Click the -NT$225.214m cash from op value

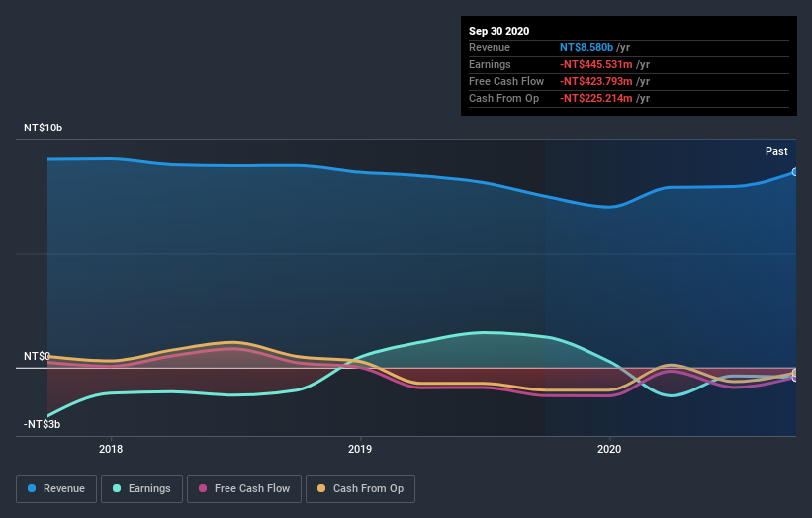coord(596,98)
